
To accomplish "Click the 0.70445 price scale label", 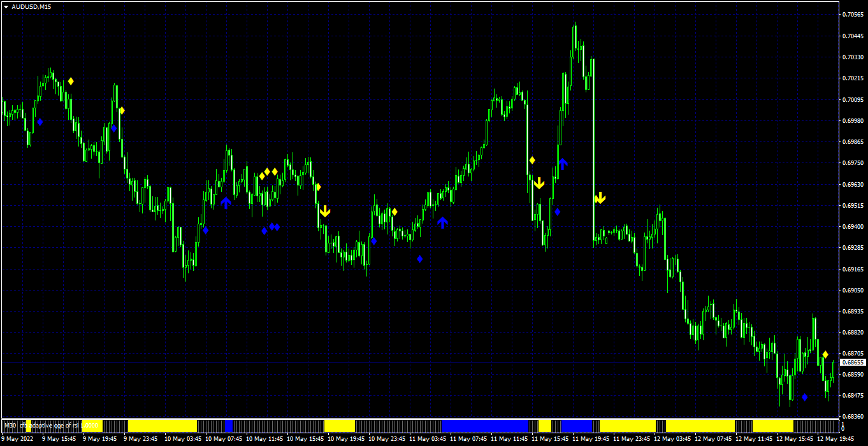I will (853, 36).
